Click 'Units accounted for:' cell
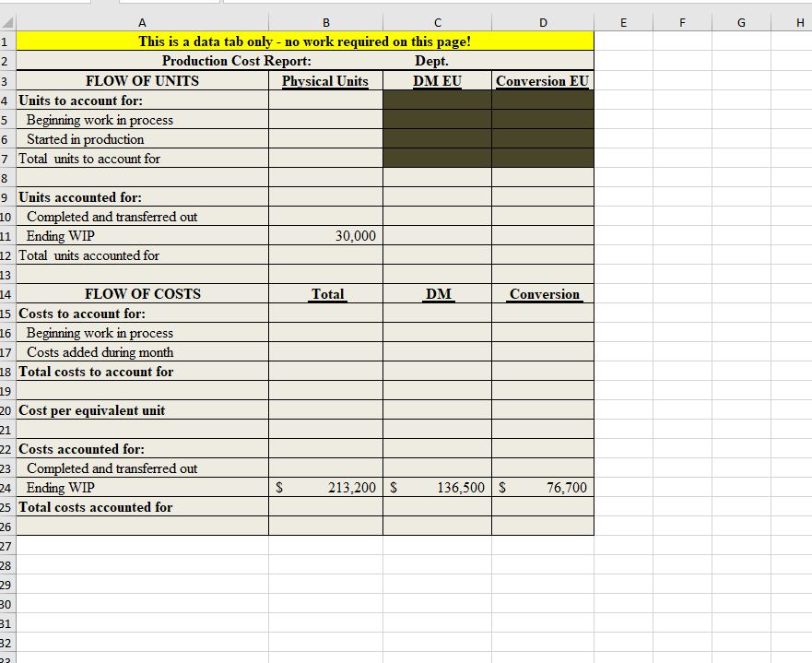This screenshot has height=663, width=812. (143, 196)
